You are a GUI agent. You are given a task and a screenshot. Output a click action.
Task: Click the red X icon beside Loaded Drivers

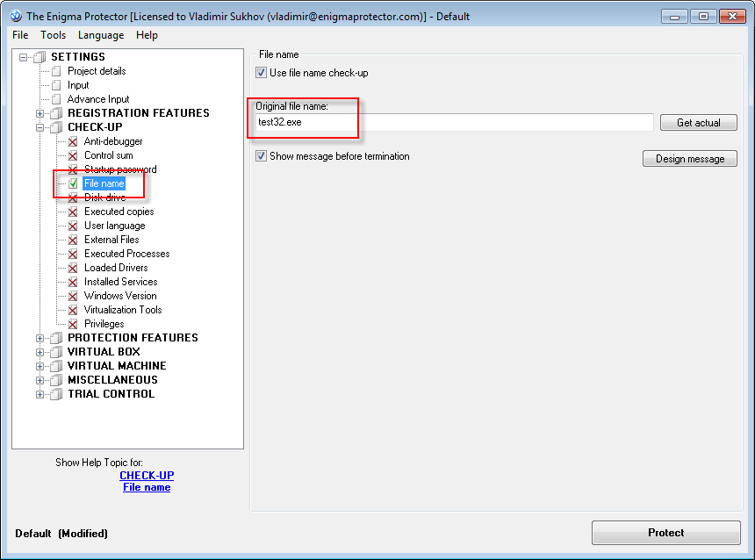(73, 268)
